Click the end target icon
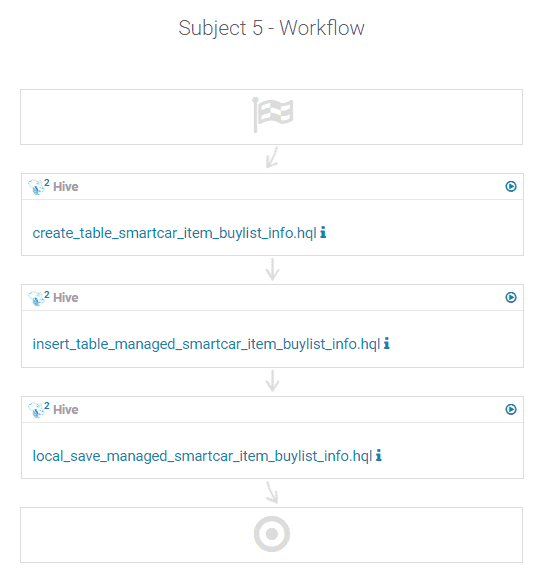The image size is (542, 583). click(272, 534)
